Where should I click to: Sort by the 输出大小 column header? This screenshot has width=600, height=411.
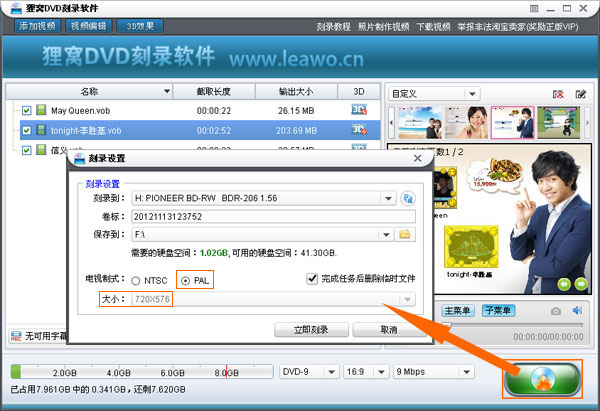coord(296,91)
